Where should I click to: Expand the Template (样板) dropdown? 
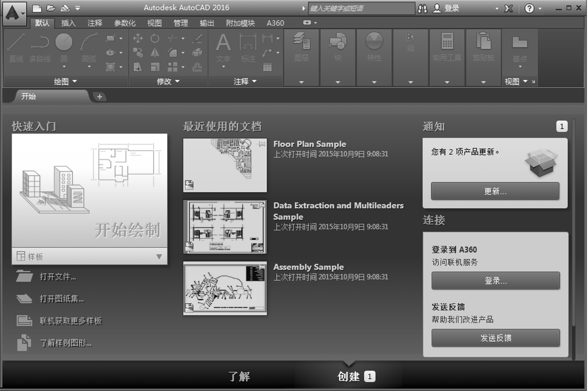pyautogui.click(x=159, y=257)
